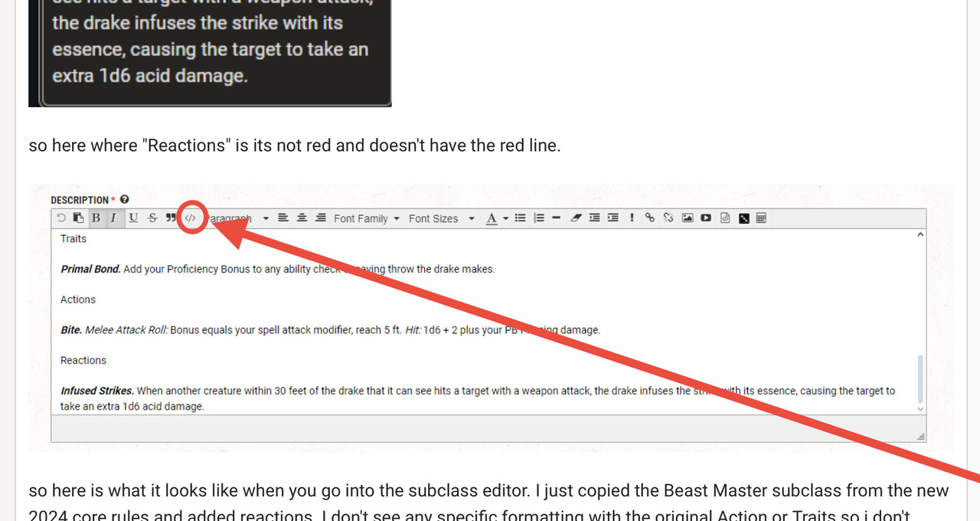Click the dark tooltip image reading "extra 1d6 acid damage"
Screen dimensions: 980x521
point(210,53)
